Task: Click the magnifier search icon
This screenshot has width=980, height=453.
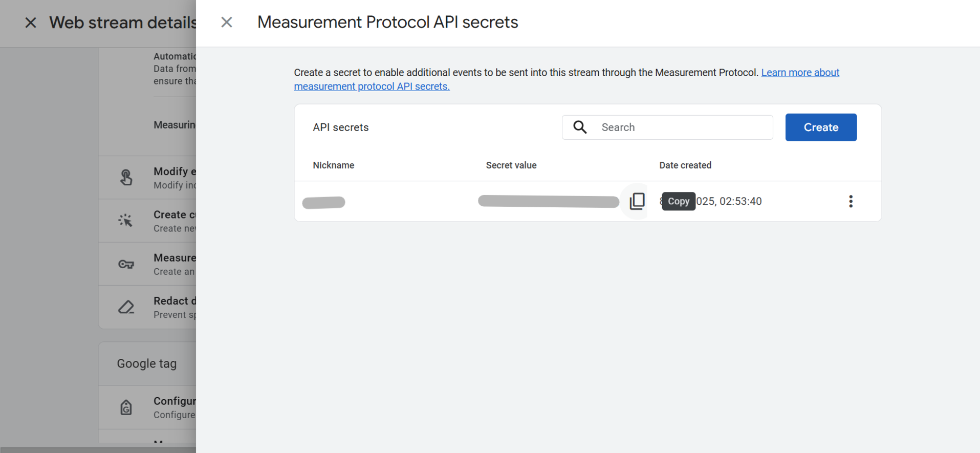Action: [580, 127]
